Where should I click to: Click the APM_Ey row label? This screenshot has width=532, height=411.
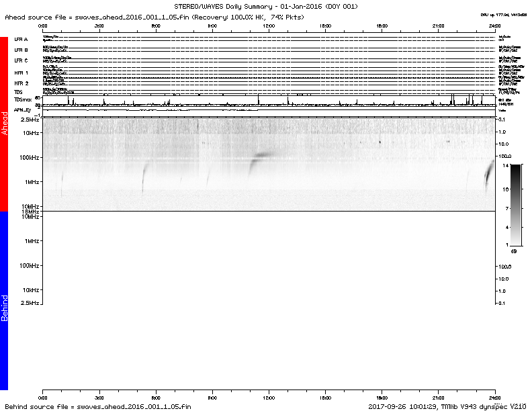tap(23, 109)
